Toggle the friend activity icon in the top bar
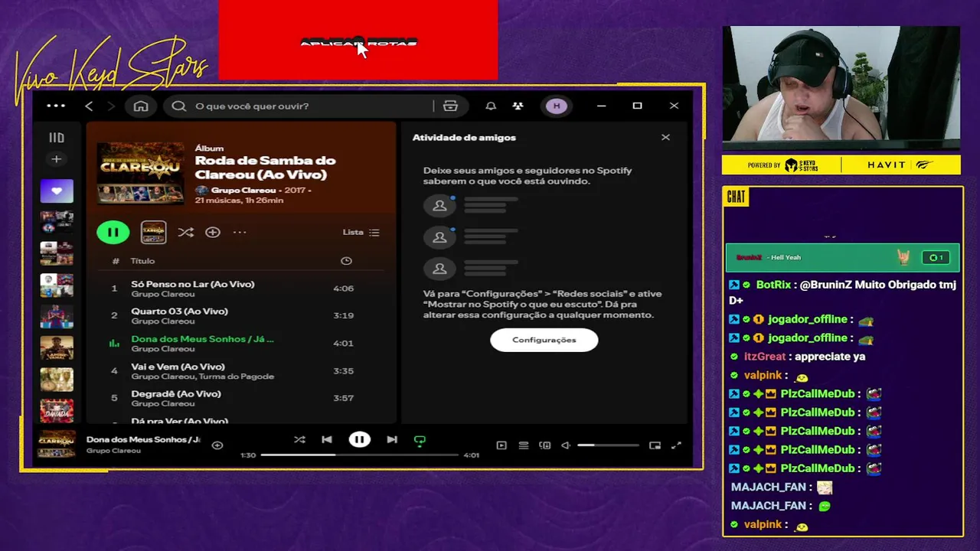Viewport: 980px width, 551px height. [518, 106]
